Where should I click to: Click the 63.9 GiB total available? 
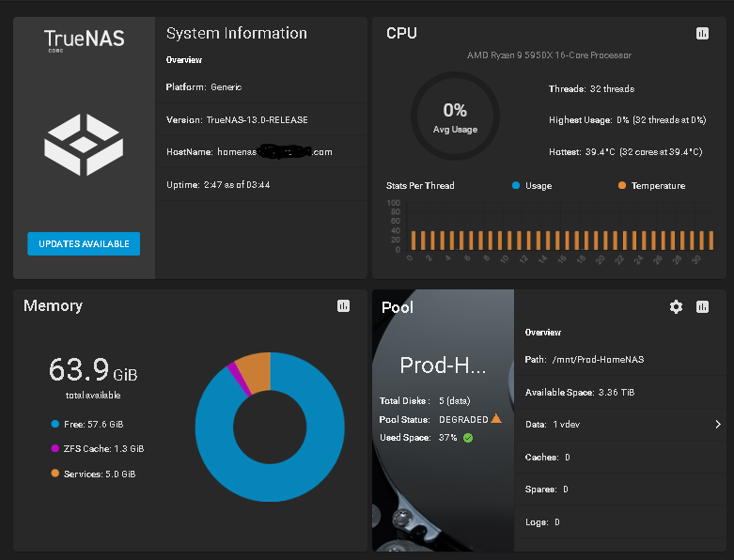93,377
